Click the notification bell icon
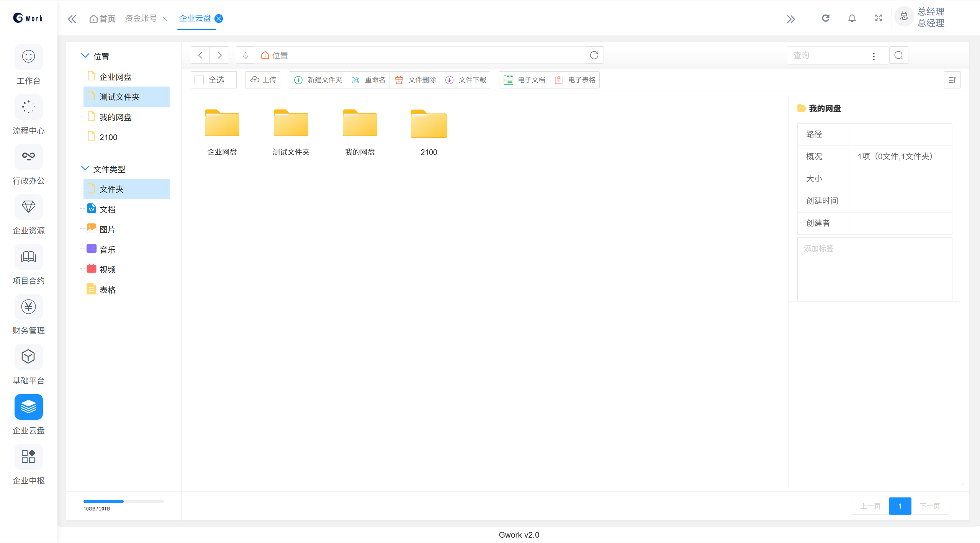980x543 pixels. pos(852,18)
